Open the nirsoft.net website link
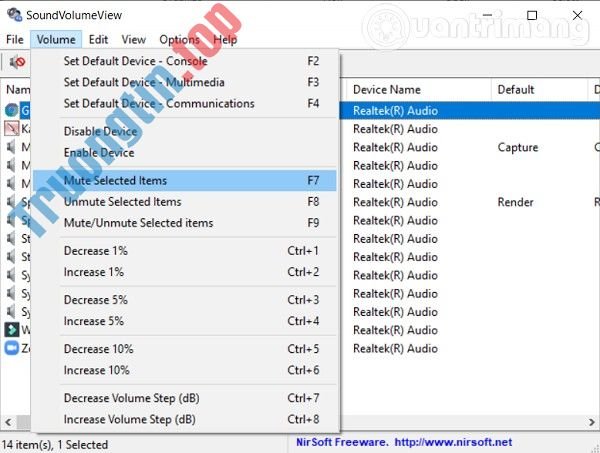 coord(453,442)
